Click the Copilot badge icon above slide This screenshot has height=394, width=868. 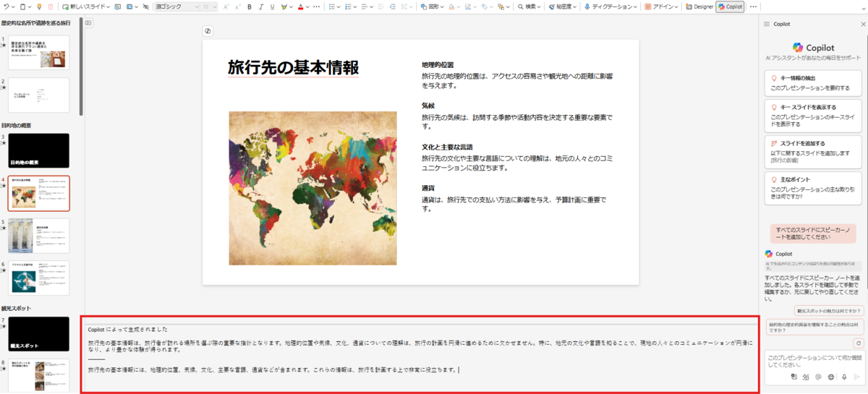[x=208, y=31]
